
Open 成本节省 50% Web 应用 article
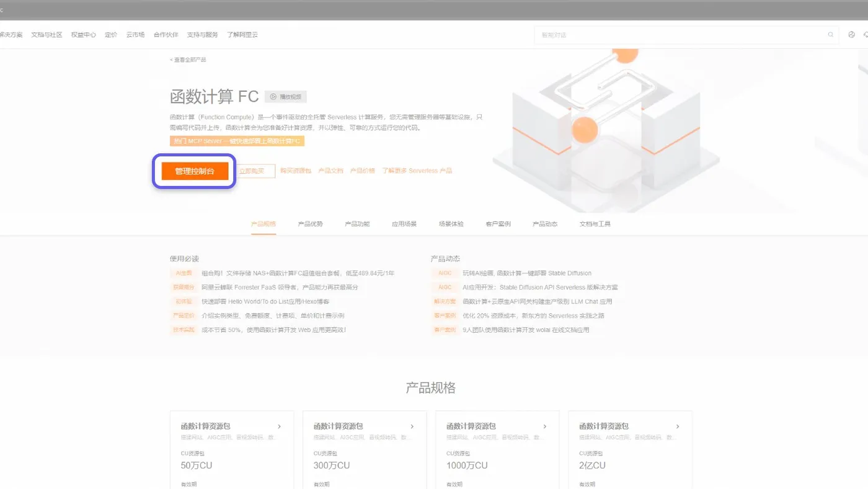(x=274, y=330)
